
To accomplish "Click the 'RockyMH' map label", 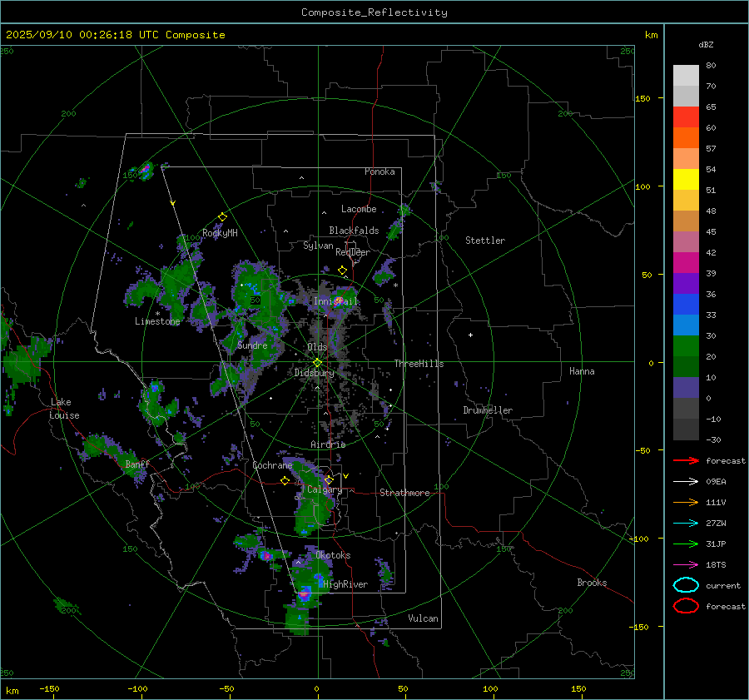I will [x=220, y=233].
